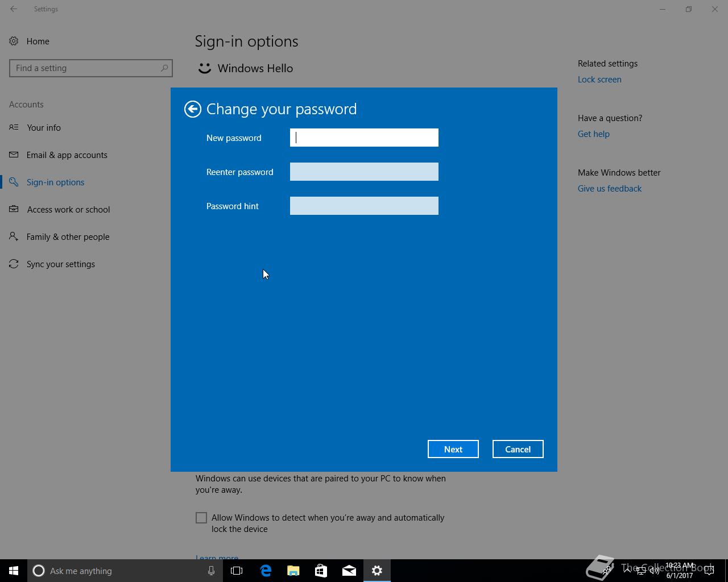Open the Mail app from the taskbar
Viewport: 728px width, 582px height.
click(349, 571)
